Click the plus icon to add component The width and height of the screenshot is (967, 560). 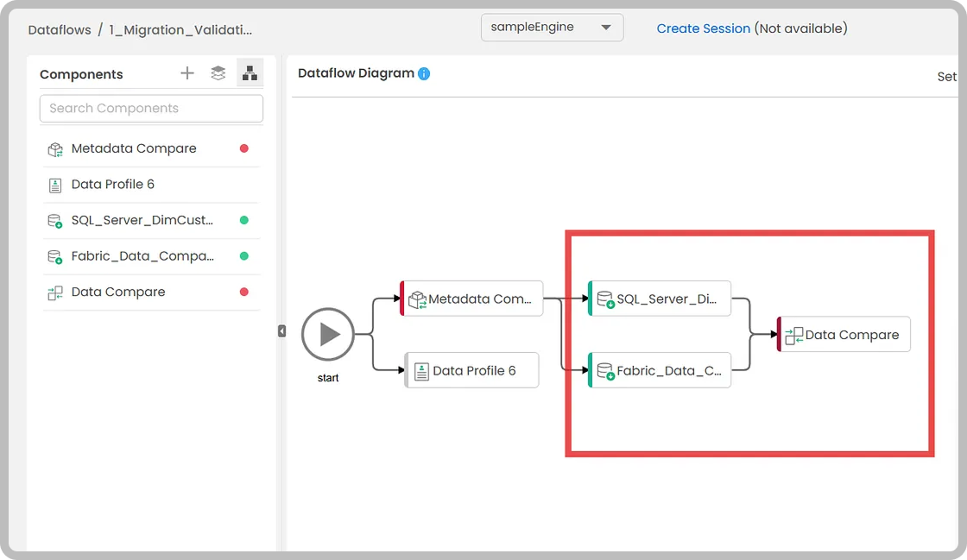pos(186,73)
